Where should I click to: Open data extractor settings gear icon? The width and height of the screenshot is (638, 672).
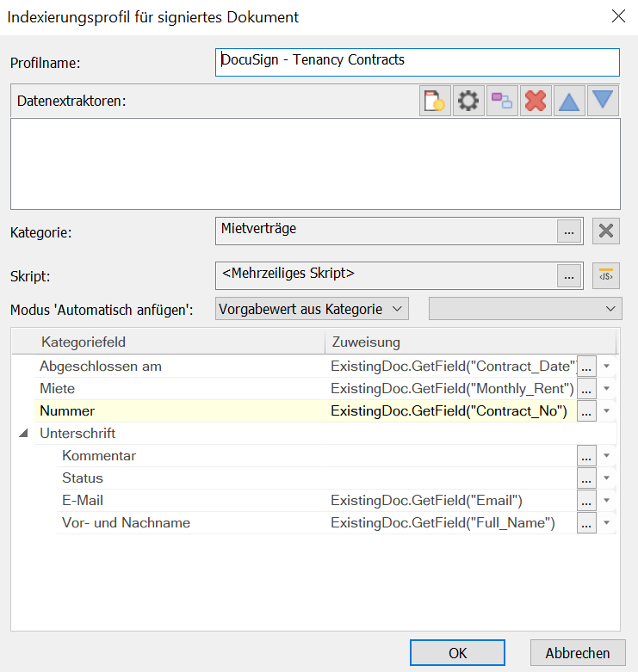click(x=468, y=101)
